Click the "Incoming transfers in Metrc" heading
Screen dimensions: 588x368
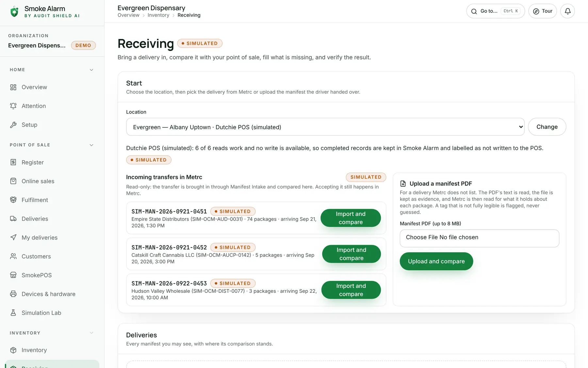pyautogui.click(x=164, y=177)
